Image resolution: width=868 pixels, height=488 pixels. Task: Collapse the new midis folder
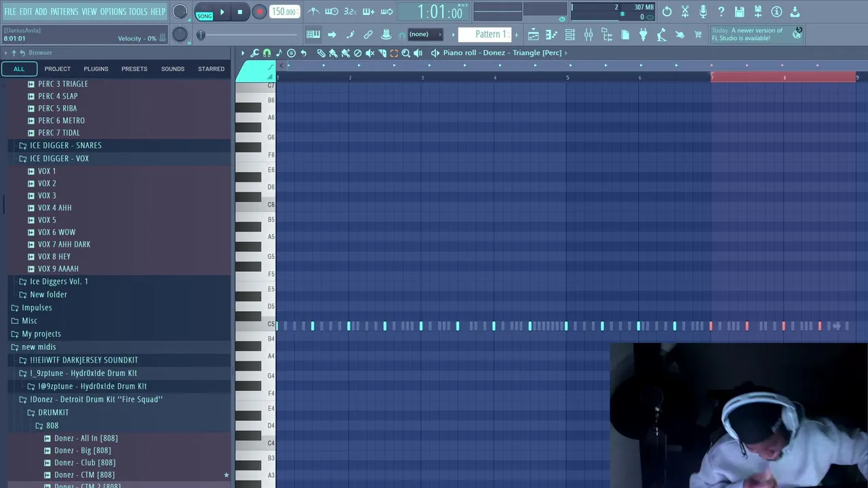39,347
